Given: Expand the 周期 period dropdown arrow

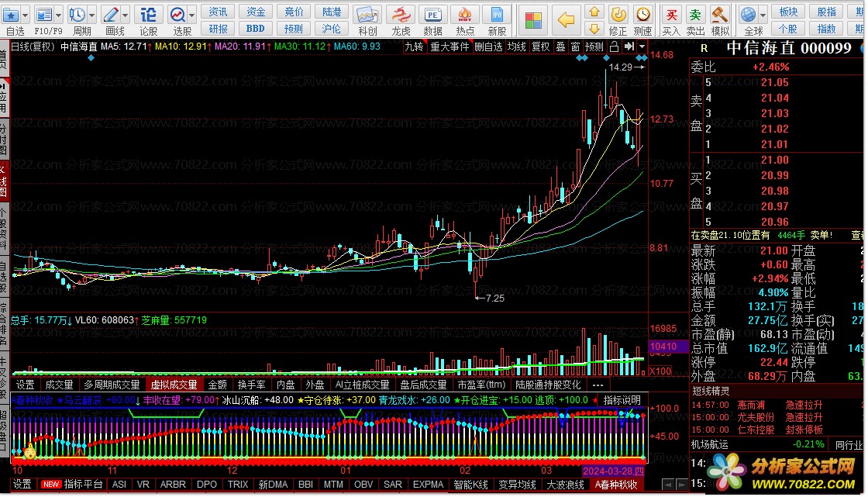Looking at the screenshot, I should pyautogui.click(x=92, y=15).
